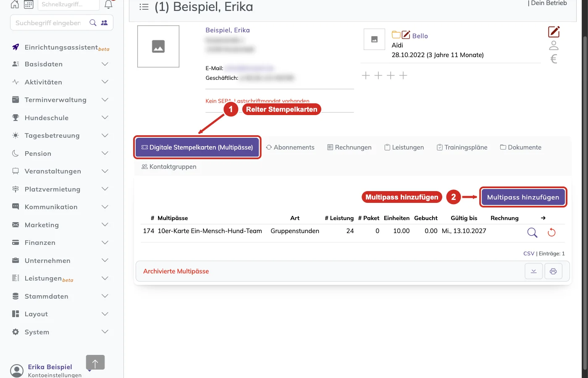This screenshot has height=378, width=588.
Task: Click the red reset arrow in Multipass row
Action: pyautogui.click(x=551, y=232)
